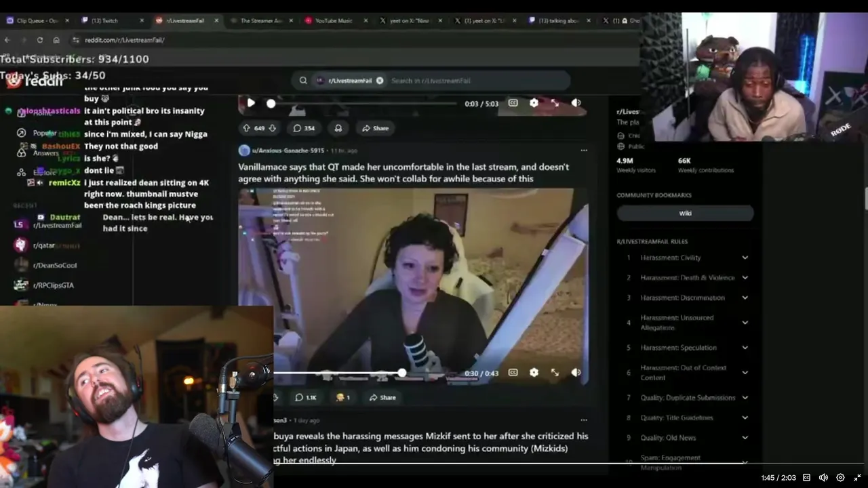The image size is (868, 488).
Task: Mute the 0:30 / 0:43 video
Action: pos(576,373)
